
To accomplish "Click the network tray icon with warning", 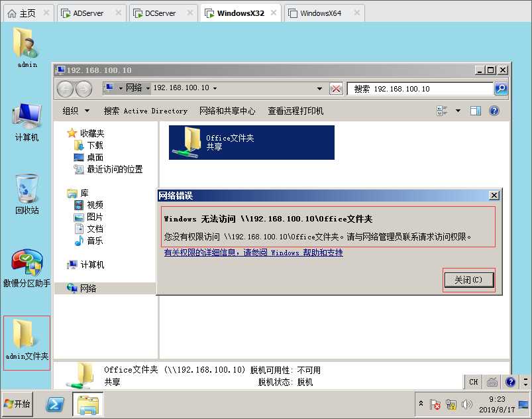I will (x=451, y=404).
